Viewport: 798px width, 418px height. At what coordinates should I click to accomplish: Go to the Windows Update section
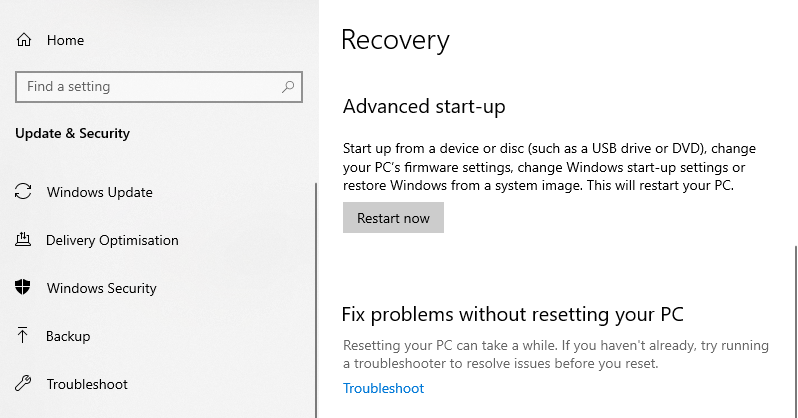(100, 192)
